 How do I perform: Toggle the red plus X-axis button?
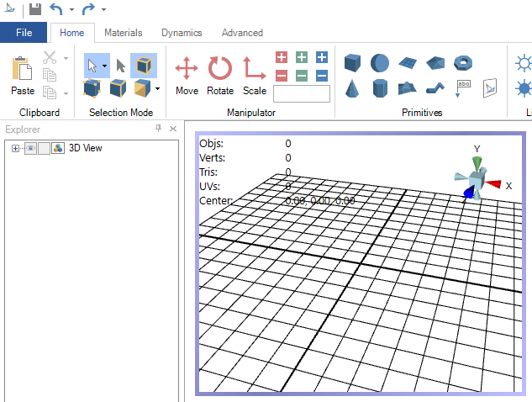tap(282, 57)
